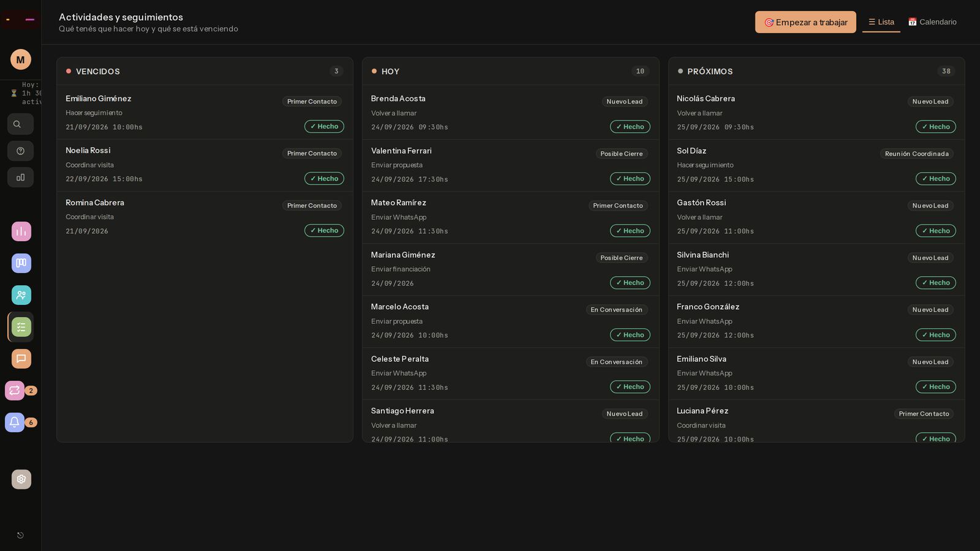Open Brenda Acosta contact name
The width and height of the screenshot is (980, 551).
coord(398,99)
